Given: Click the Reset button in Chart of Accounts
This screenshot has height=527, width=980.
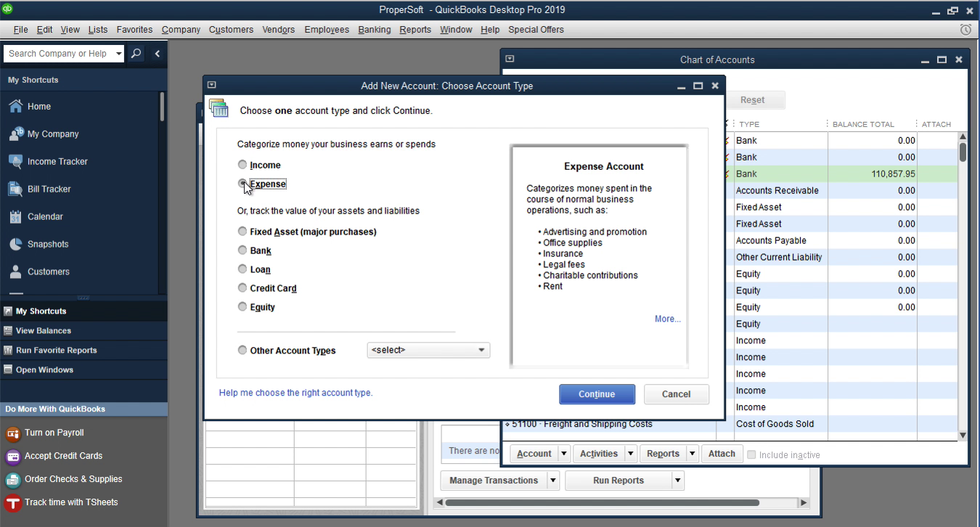Looking at the screenshot, I should [752, 100].
